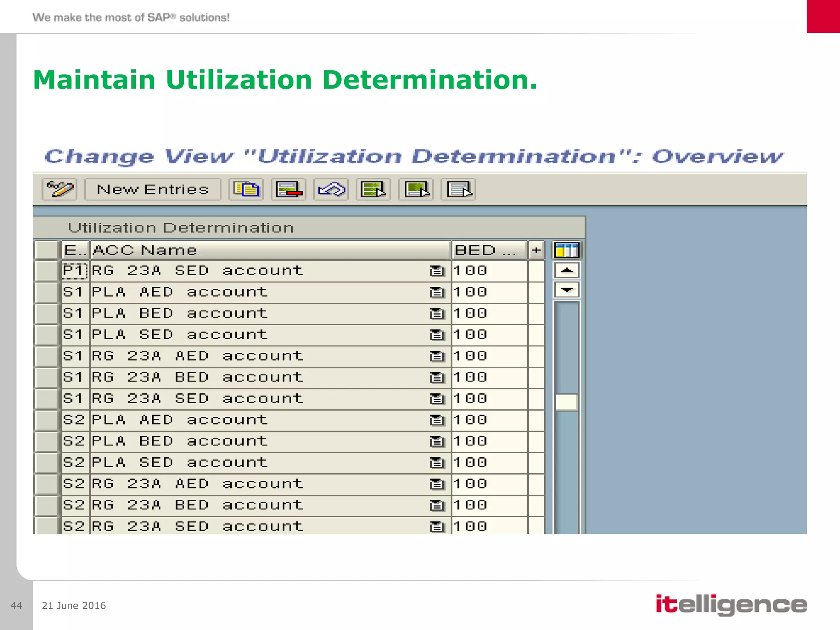Select row S1 PLA AED account
The height and width of the screenshot is (630, 840).
coord(46,292)
